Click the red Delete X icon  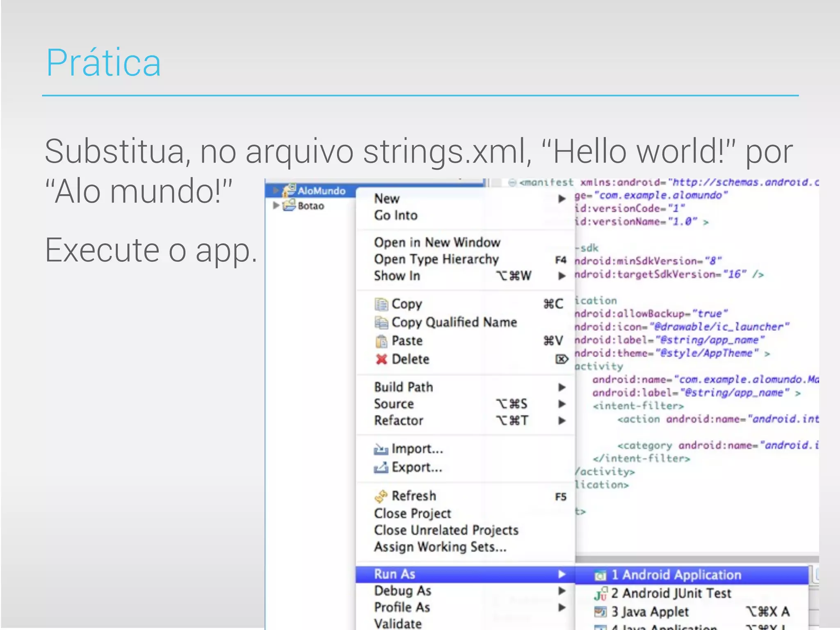coord(381,360)
